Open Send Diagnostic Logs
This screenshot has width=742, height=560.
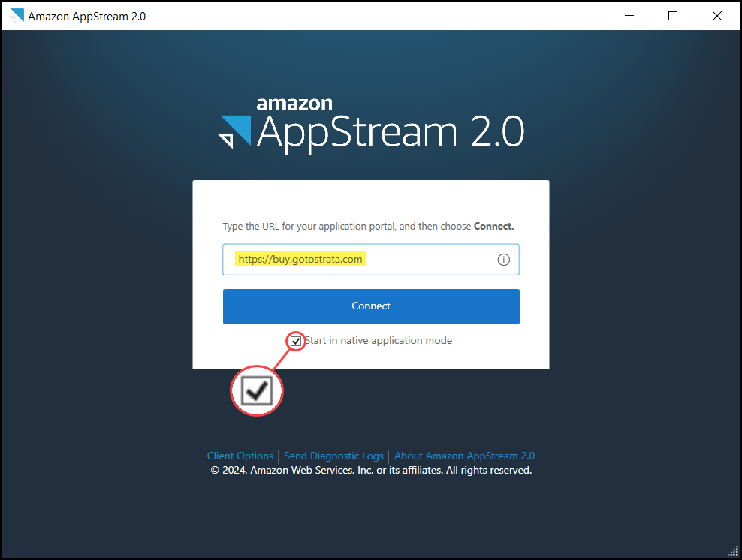333,456
